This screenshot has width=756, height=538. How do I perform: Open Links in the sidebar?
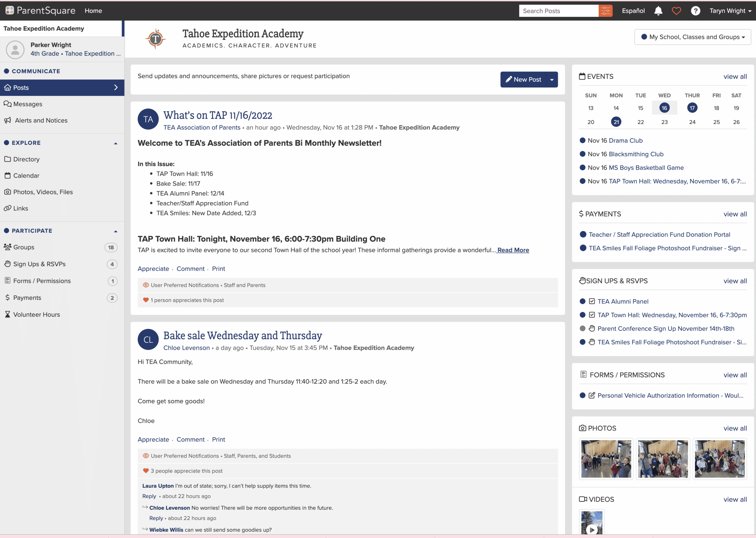(x=62, y=208)
